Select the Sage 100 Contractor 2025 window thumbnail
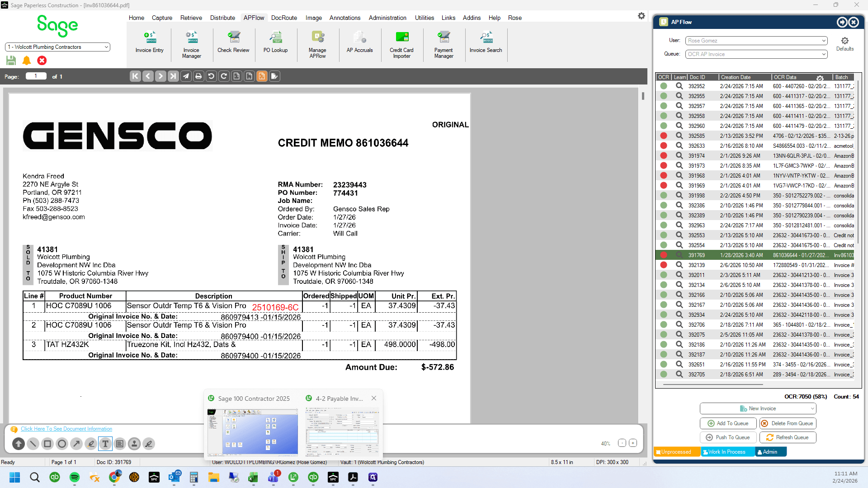 (253, 432)
